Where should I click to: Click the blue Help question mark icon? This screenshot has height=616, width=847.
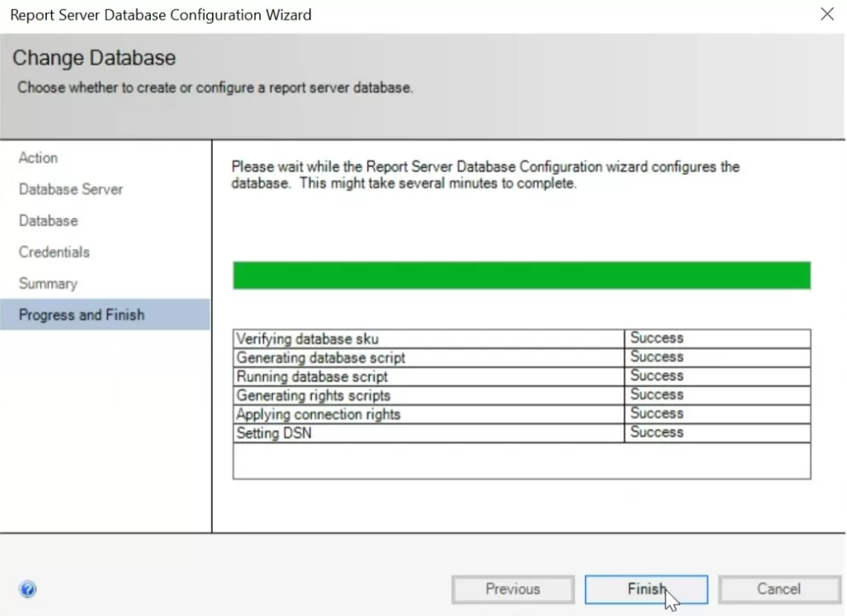pos(27,589)
